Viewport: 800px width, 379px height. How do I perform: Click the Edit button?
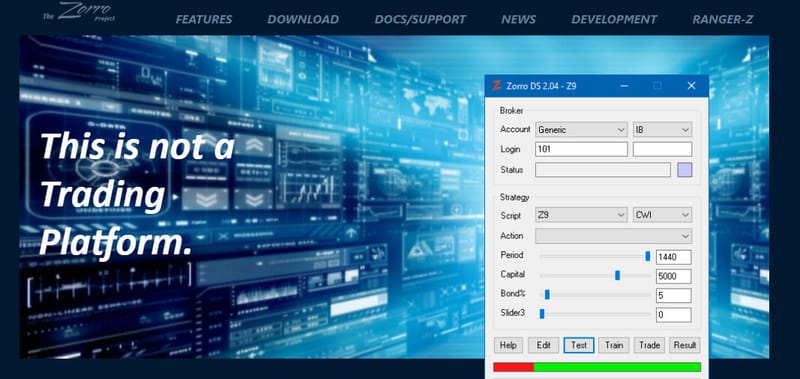(543, 345)
